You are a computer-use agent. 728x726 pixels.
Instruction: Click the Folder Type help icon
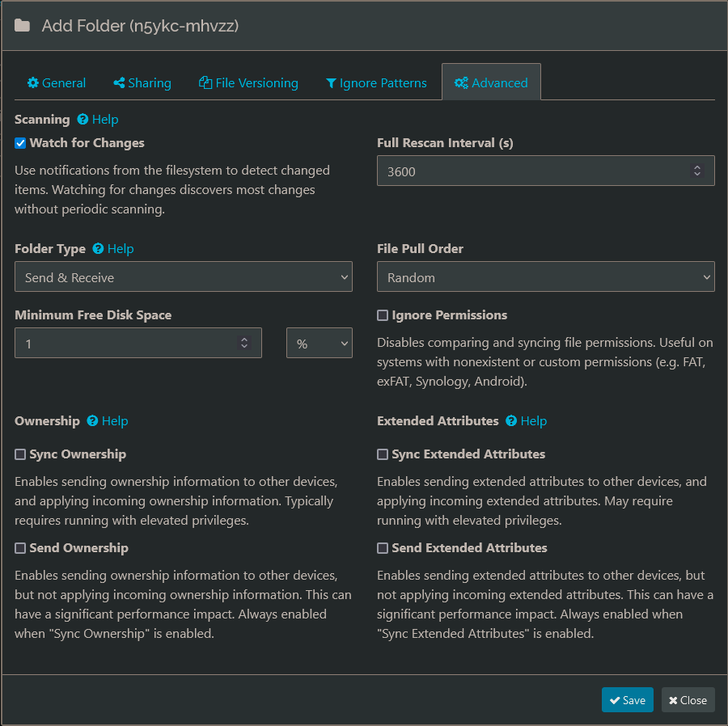(x=98, y=249)
